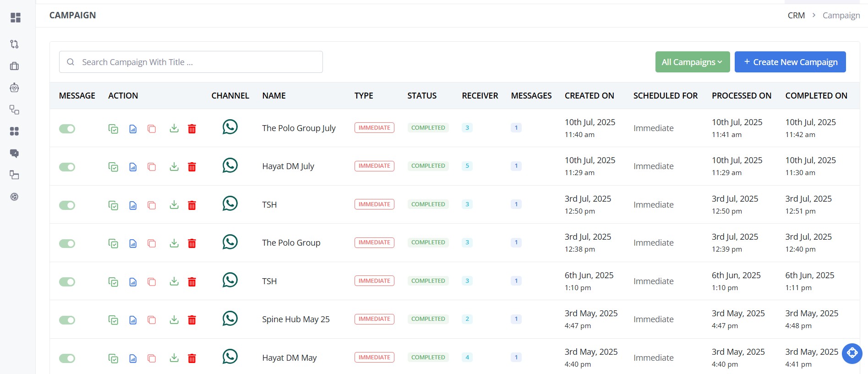The height and width of the screenshot is (374, 868).
Task: Click receiver count 4 for Hayat DM May
Action: point(467,357)
